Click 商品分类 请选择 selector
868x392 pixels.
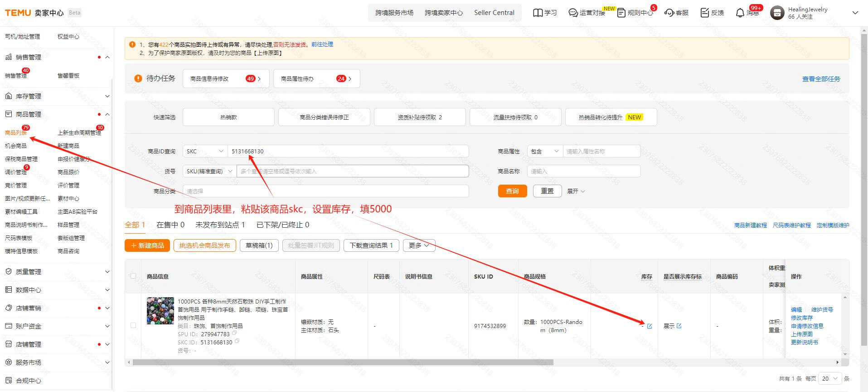click(x=325, y=191)
